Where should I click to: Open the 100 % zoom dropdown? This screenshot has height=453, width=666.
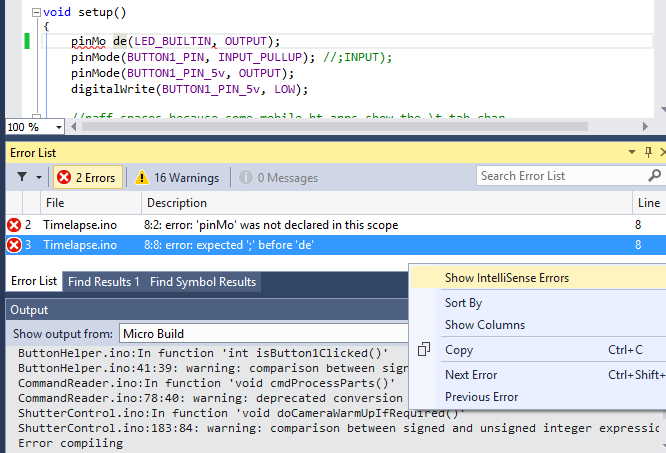[59, 127]
